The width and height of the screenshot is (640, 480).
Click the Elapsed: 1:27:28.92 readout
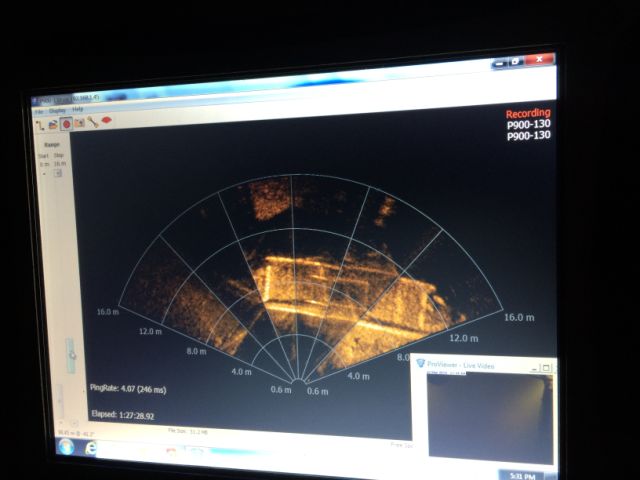point(123,415)
